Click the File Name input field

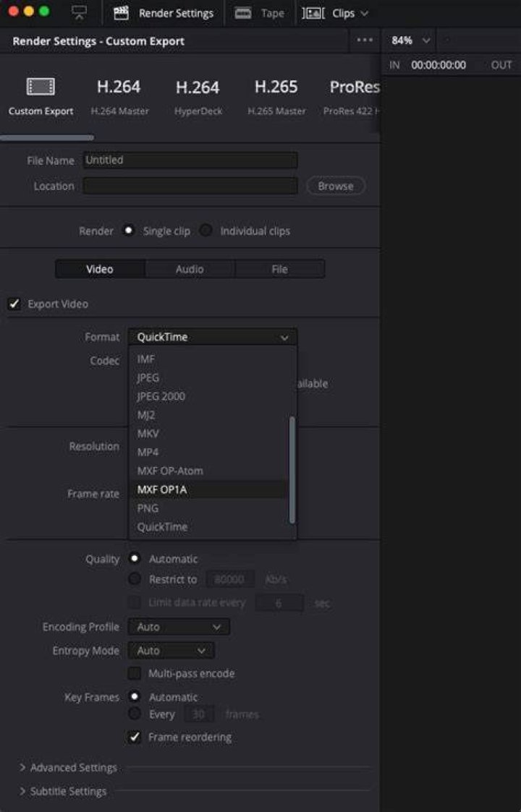190,160
